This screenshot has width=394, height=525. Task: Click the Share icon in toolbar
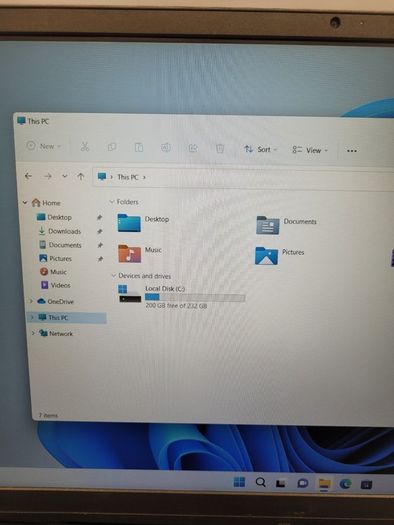193,148
